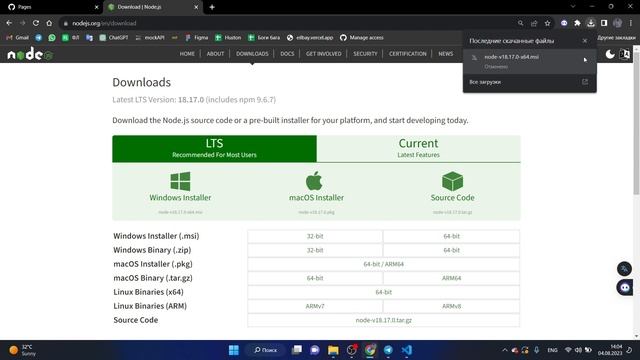The height and width of the screenshot is (360, 640).
Task: Open Telegram from taskbar
Action: pyautogui.click(x=388, y=350)
